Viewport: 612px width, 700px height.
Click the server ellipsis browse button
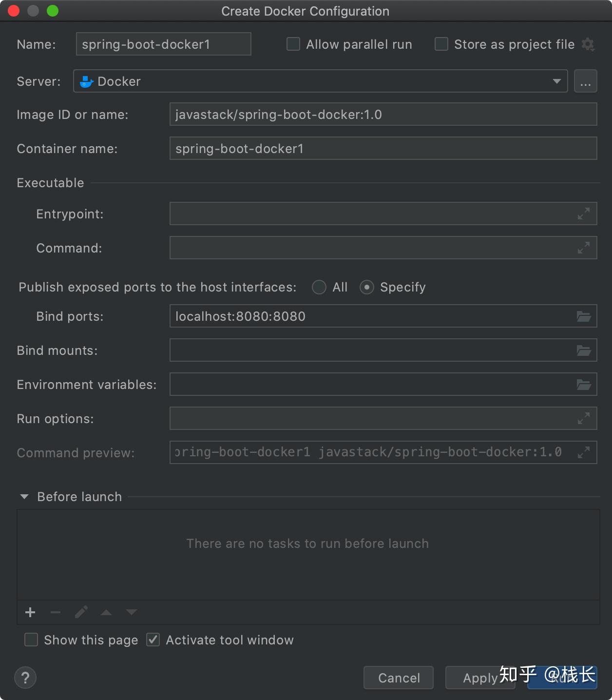pyautogui.click(x=585, y=81)
